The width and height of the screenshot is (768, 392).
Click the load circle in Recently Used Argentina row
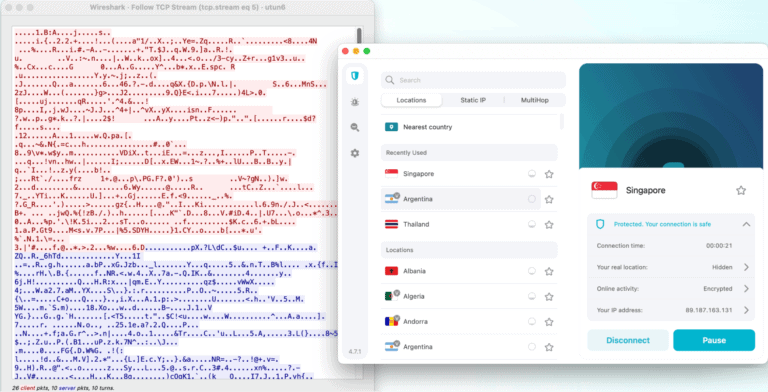[531, 199]
